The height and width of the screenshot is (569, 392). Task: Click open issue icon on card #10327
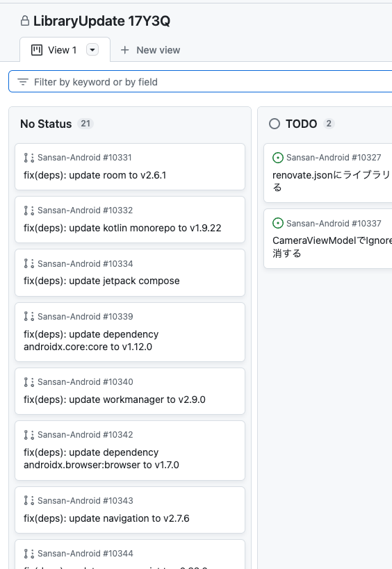(x=278, y=158)
